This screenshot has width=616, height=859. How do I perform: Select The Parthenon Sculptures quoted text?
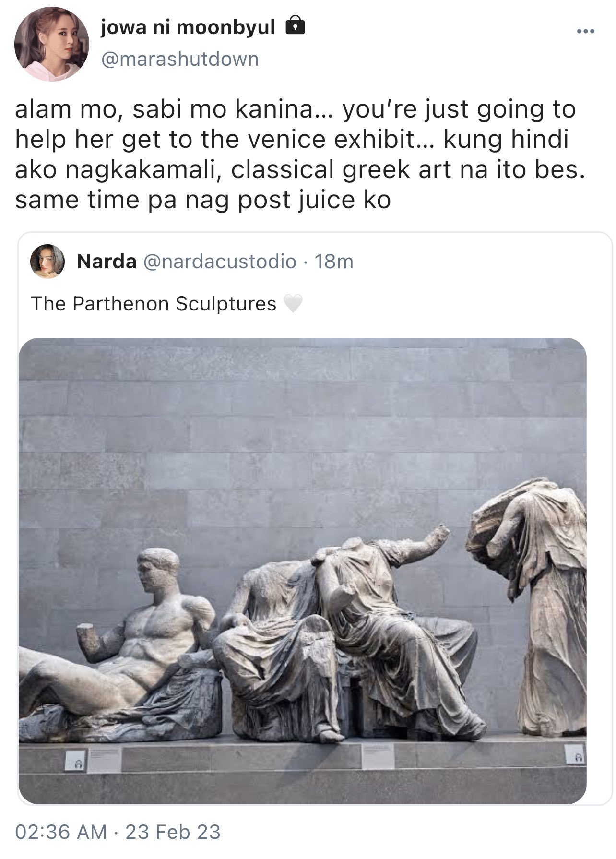[154, 304]
